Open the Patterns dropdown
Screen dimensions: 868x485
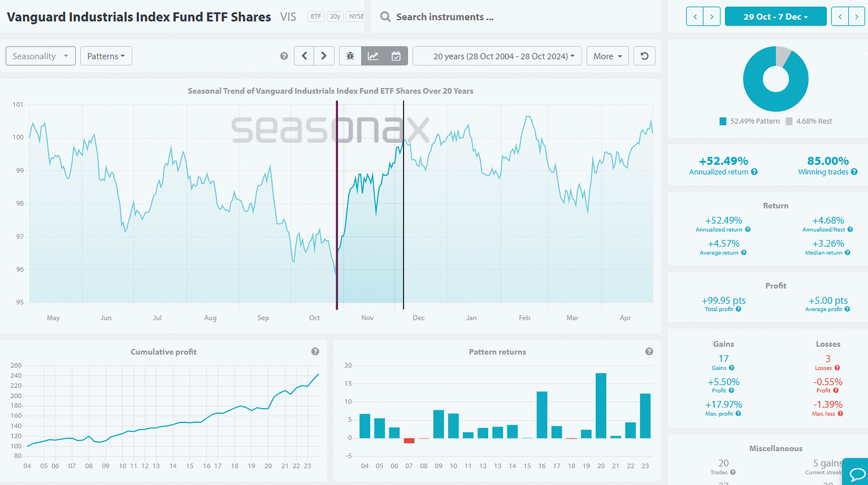[x=106, y=56]
